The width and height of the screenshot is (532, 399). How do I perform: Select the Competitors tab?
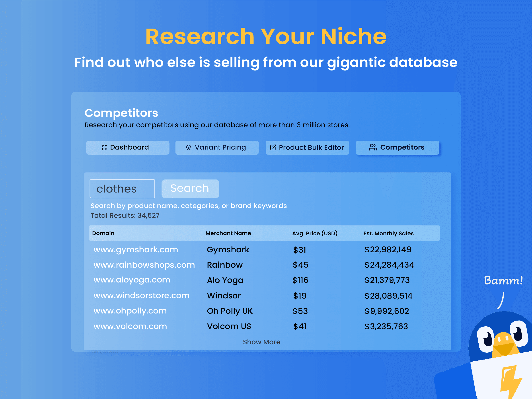point(397,147)
